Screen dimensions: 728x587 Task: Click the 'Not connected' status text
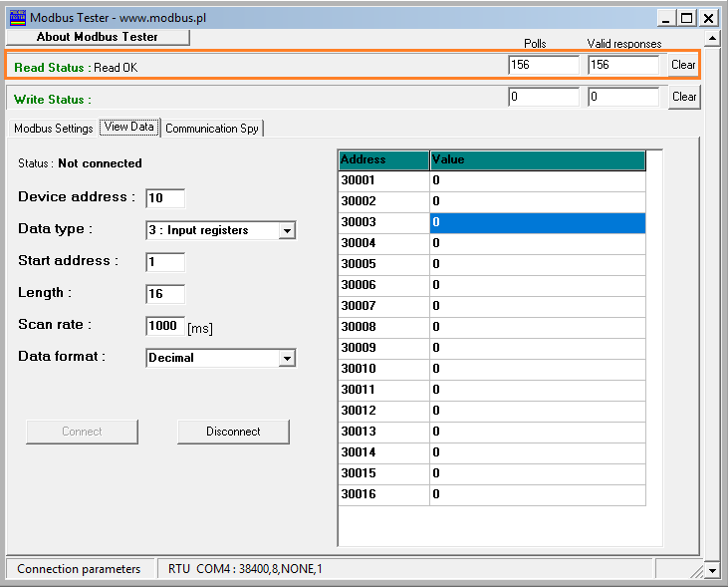pyautogui.click(x=100, y=163)
